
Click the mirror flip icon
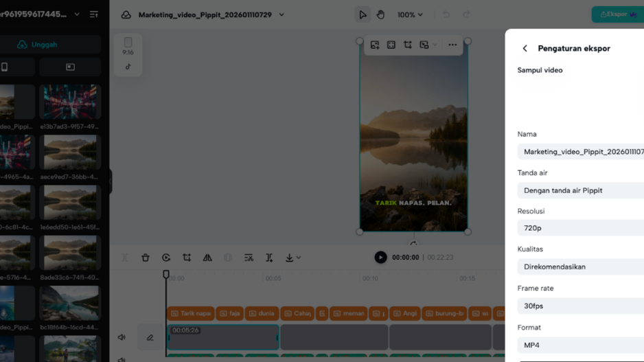[207, 258]
